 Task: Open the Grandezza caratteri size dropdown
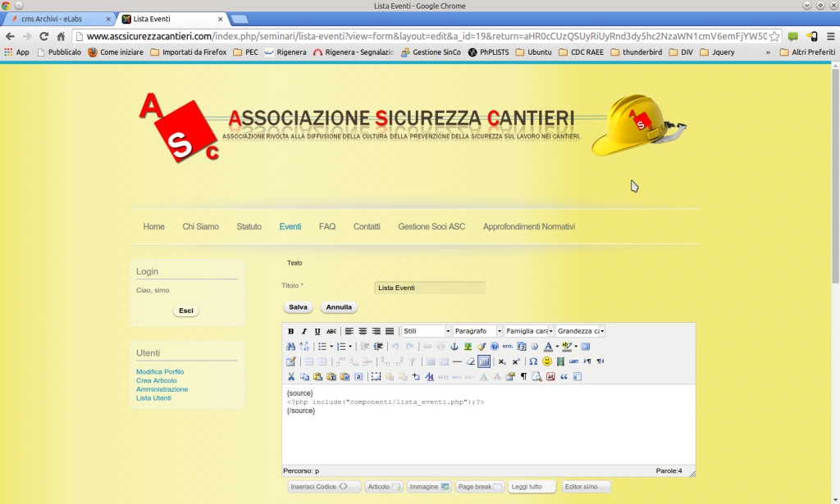coord(580,331)
